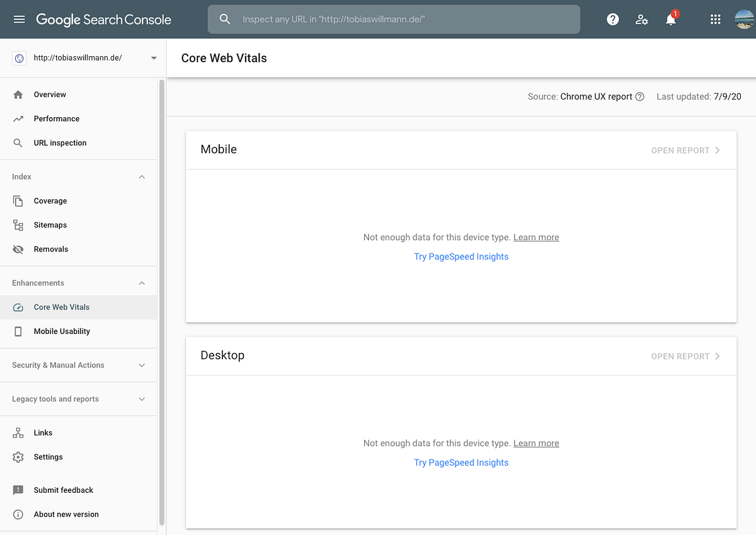Click the Submit feedback icon

[x=18, y=490]
